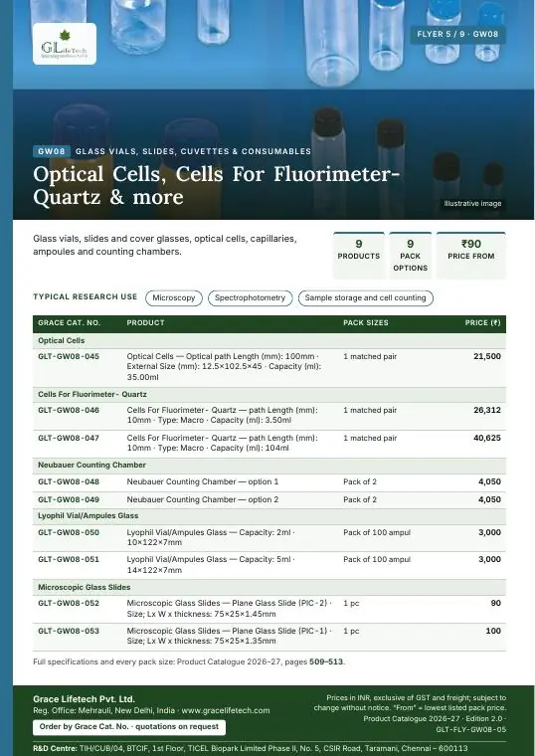Click the GLifeTech logo

point(65,44)
